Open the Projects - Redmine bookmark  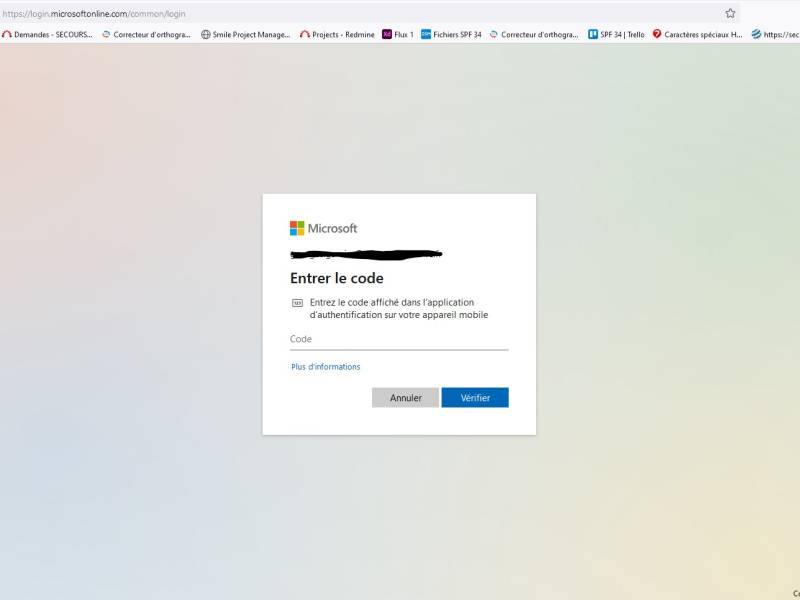point(337,35)
